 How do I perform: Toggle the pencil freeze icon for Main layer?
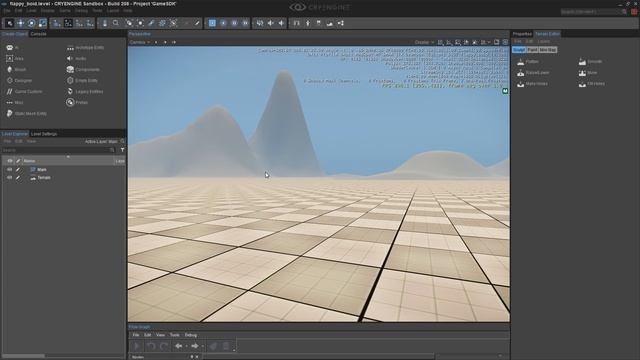pyautogui.click(x=18, y=169)
